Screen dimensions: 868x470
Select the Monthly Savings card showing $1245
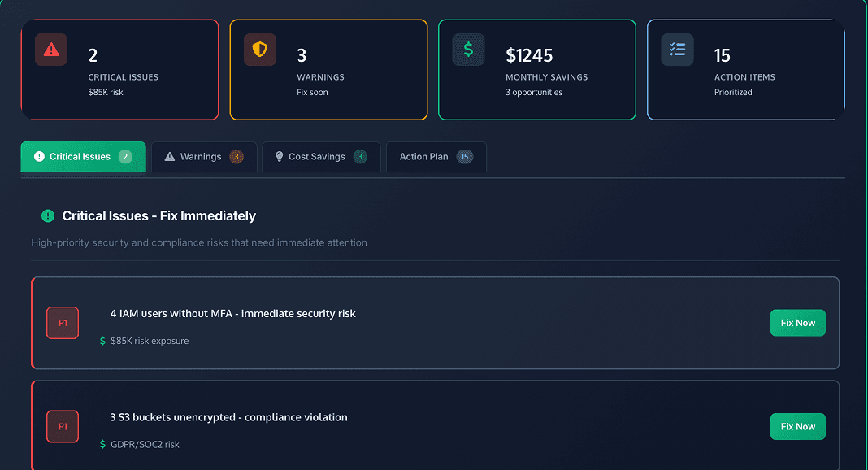click(x=536, y=69)
